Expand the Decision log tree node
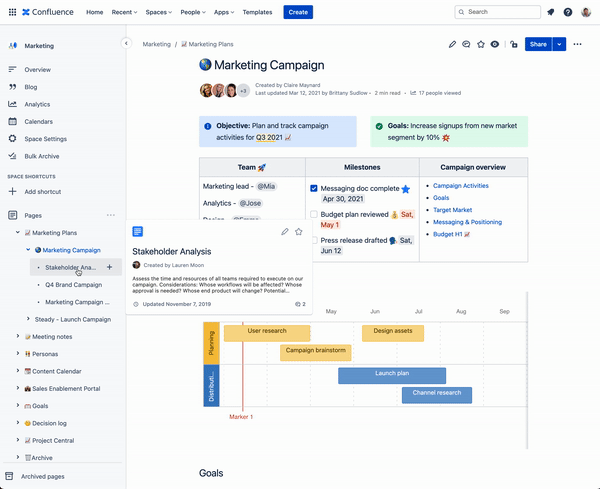 point(18,422)
